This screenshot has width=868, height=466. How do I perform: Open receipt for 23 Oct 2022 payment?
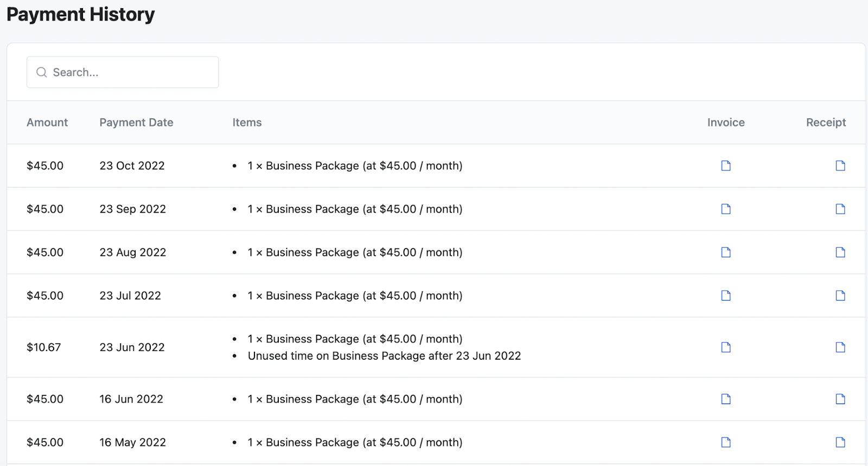tap(840, 165)
